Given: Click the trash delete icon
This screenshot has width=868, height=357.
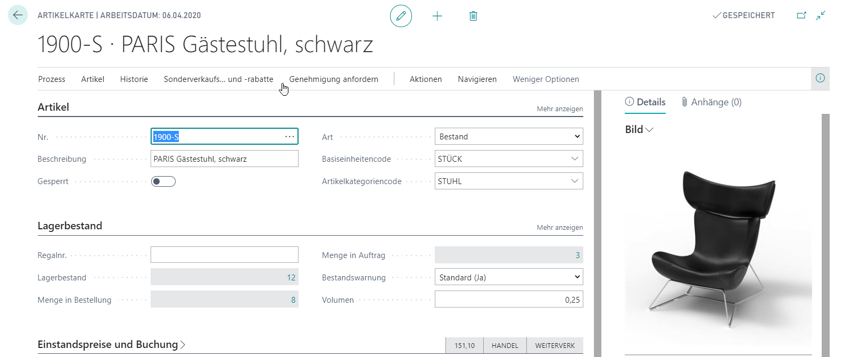Looking at the screenshot, I should [x=473, y=16].
